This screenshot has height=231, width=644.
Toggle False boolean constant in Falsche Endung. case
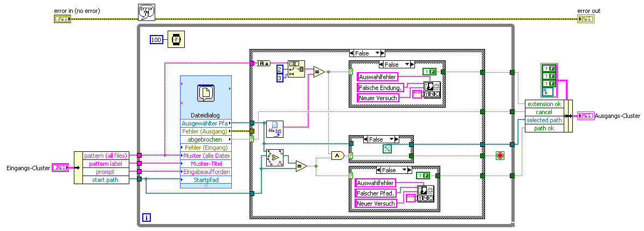pyautogui.click(x=430, y=72)
